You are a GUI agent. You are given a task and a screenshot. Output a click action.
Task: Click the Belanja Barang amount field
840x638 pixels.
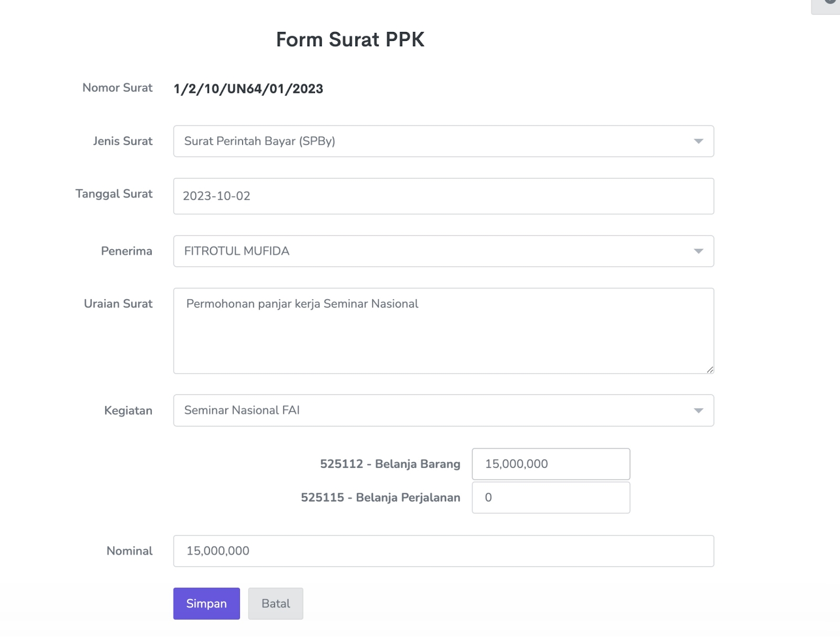point(551,464)
